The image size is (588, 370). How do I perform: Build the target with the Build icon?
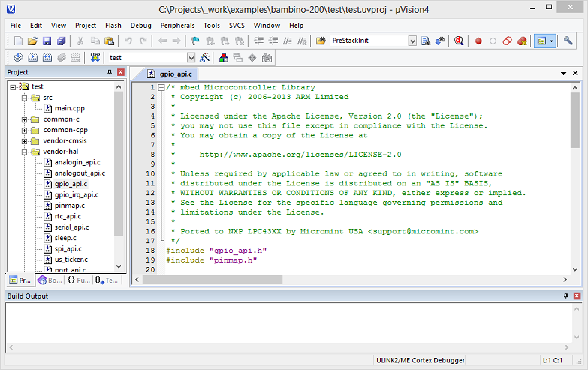32,57
